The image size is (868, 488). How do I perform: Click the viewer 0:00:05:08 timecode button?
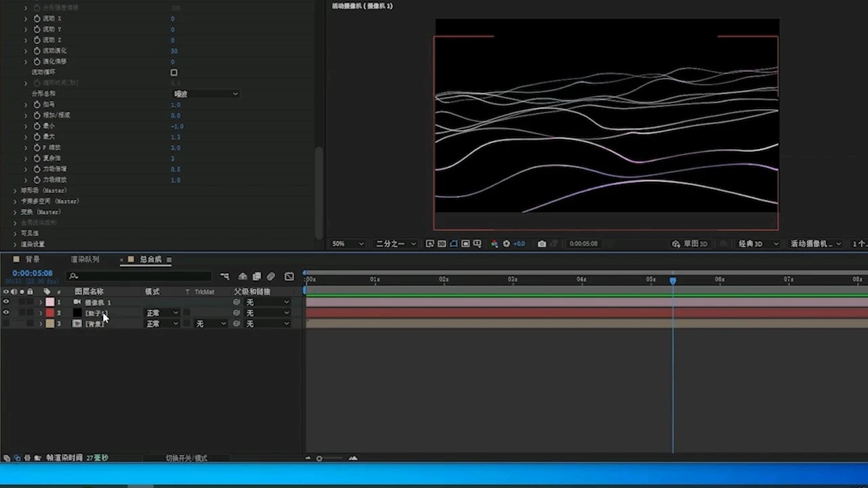(x=583, y=244)
